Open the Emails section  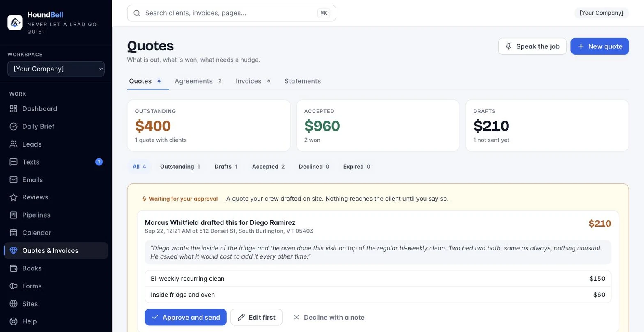pos(56,180)
